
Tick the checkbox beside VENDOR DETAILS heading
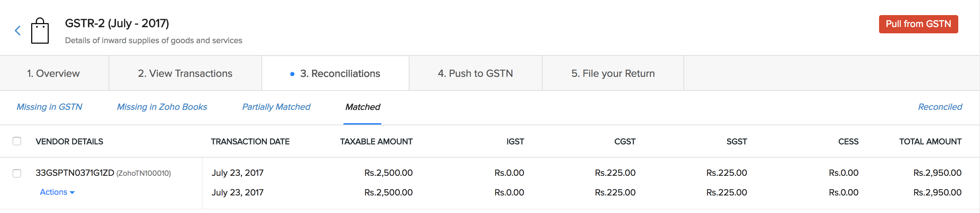point(16,141)
